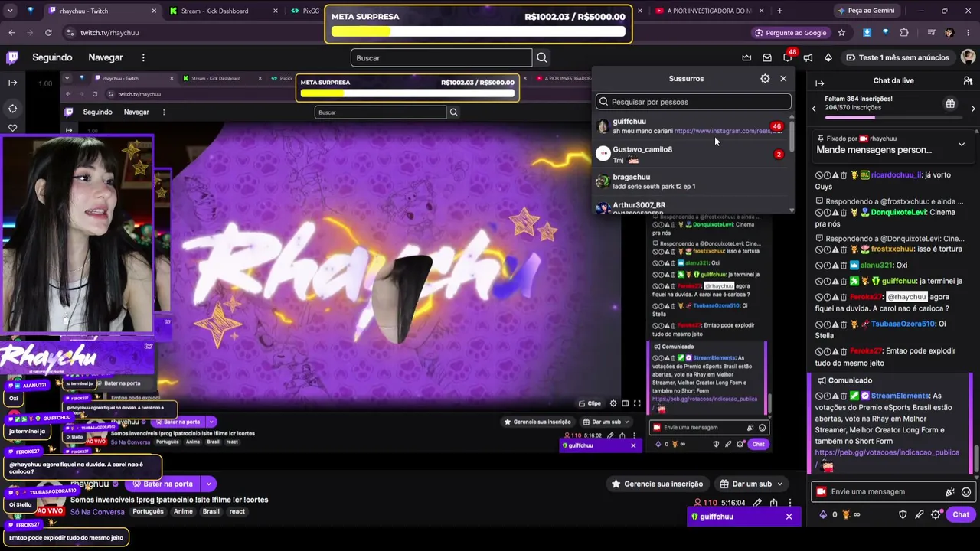Expand the left sidebar arrow

12,83
